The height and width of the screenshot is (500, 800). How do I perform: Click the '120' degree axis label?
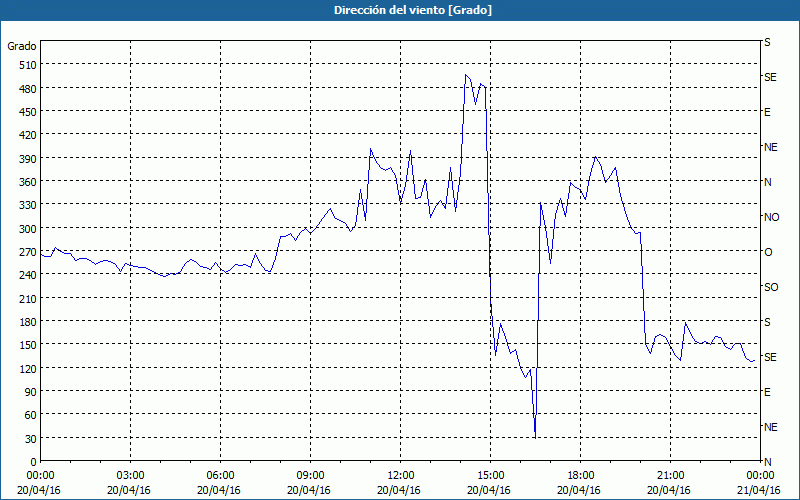pos(28,369)
